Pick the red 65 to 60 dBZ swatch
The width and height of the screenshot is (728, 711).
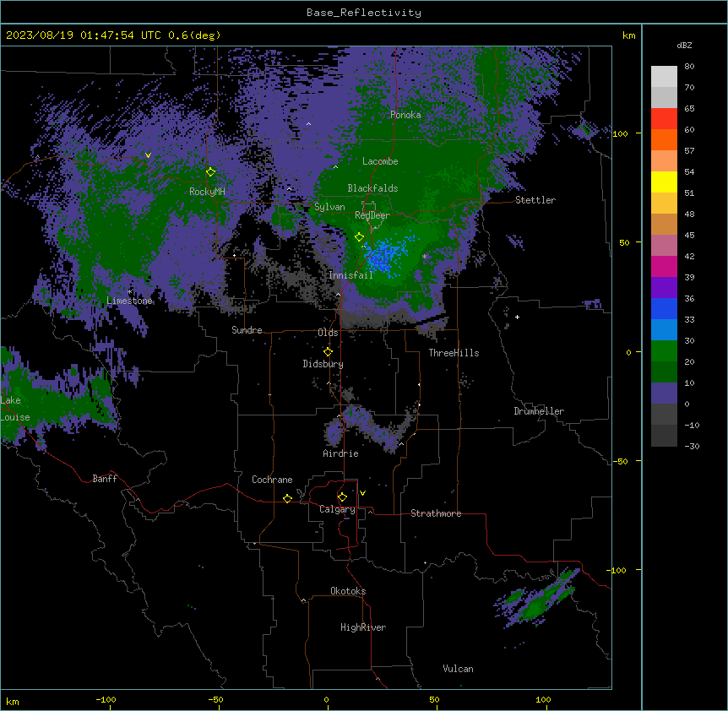tap(664, 119)
